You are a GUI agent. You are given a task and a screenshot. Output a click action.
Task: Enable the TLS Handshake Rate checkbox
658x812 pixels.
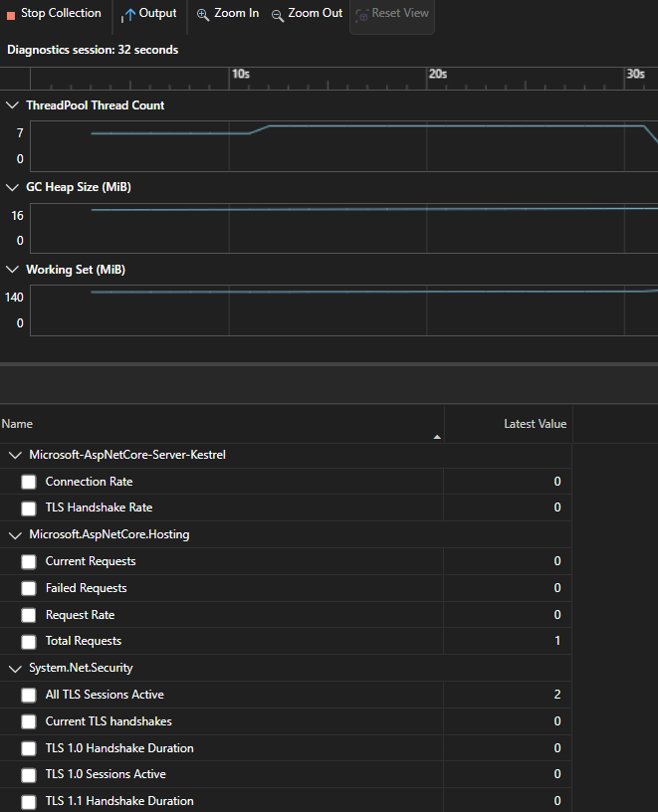click(x=29, y=507)
